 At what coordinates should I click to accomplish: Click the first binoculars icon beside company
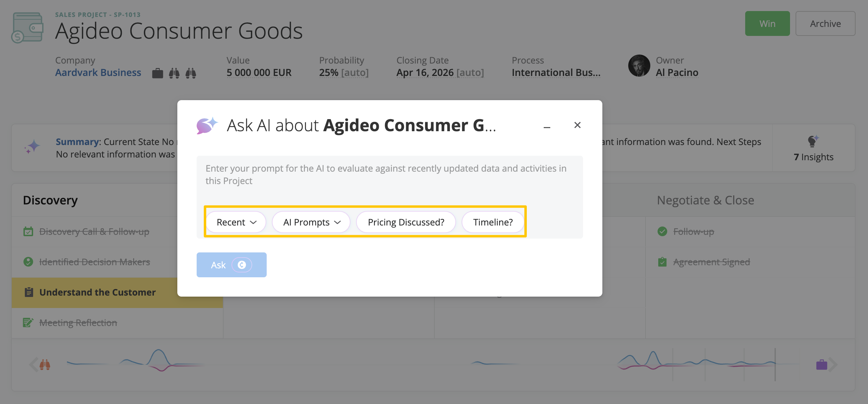pos(174,73)
